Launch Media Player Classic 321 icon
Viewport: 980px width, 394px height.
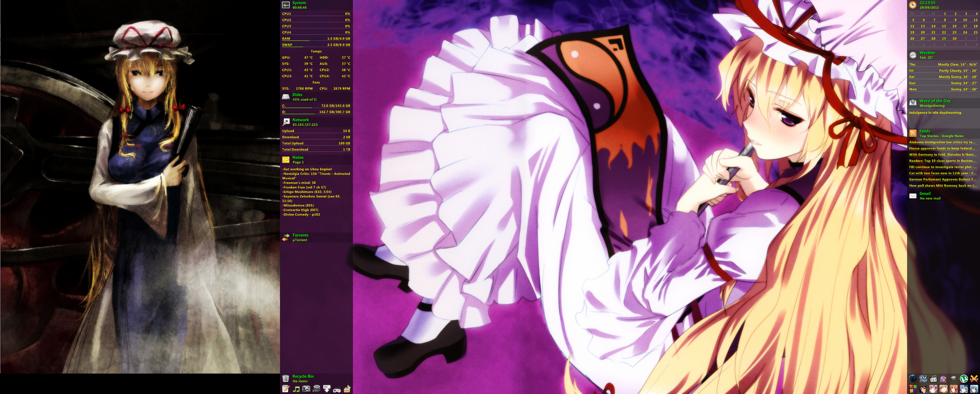934,379
